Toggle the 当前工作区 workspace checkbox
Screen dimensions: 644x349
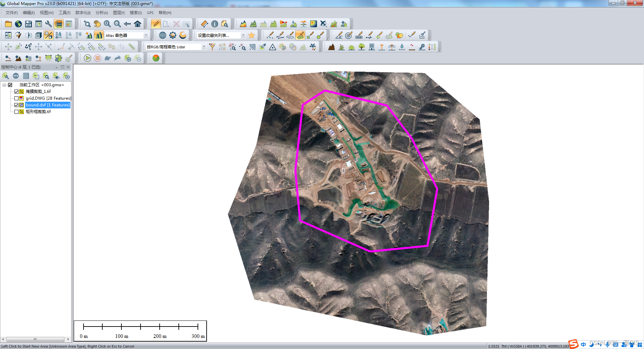click(x=10, y=85)
